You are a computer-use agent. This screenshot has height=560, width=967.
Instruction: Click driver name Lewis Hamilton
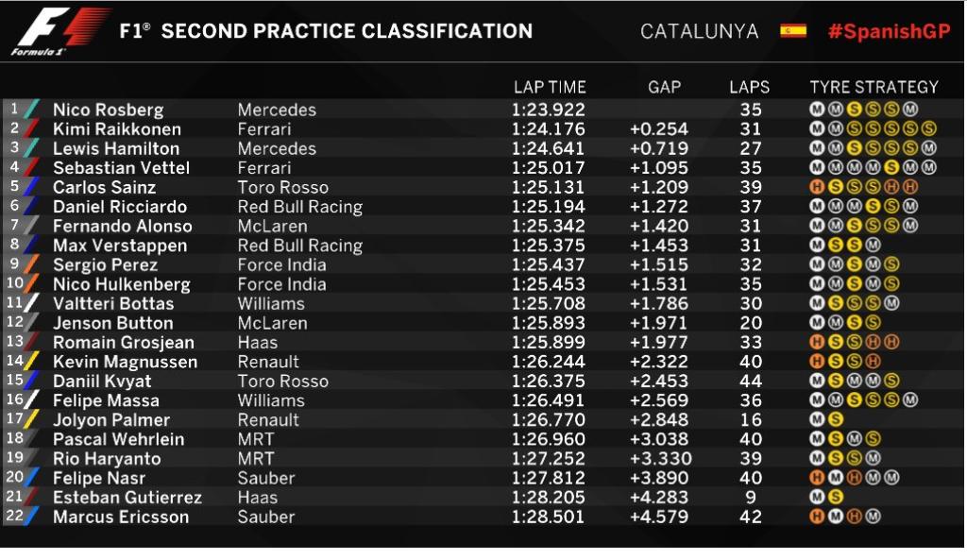(x=116, y=148)
